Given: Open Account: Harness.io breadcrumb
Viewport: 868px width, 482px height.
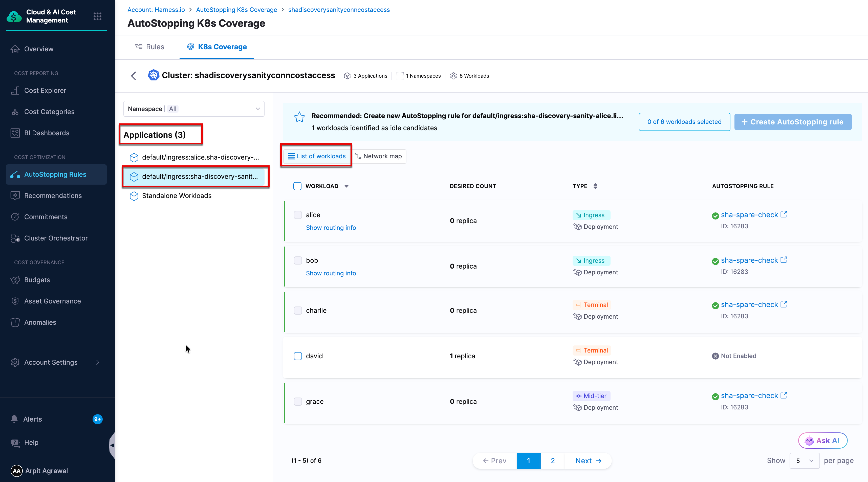Looking at the screenshot, I should [x=156, y=10].
